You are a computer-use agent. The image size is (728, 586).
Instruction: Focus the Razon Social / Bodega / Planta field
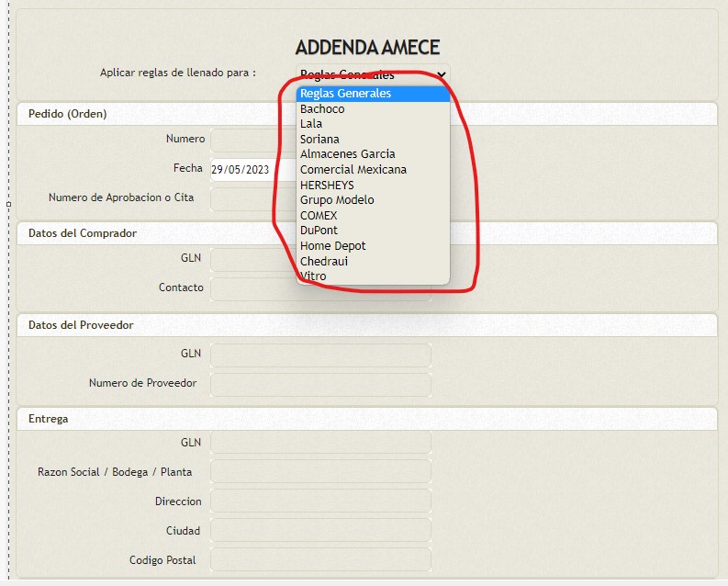(320, 471)
